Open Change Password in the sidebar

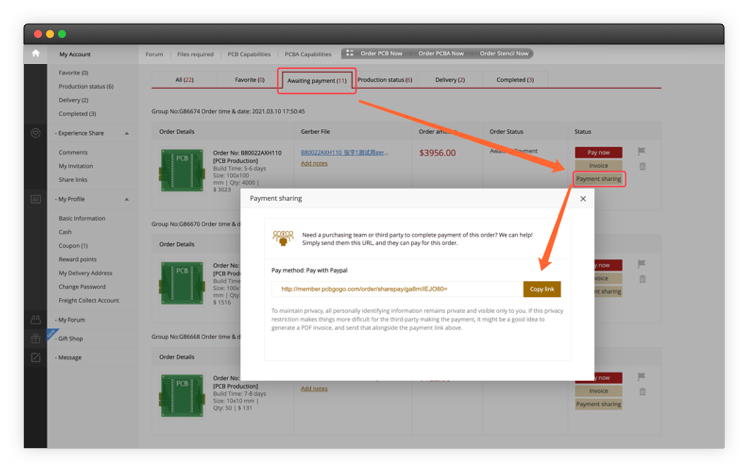(82, 287)
